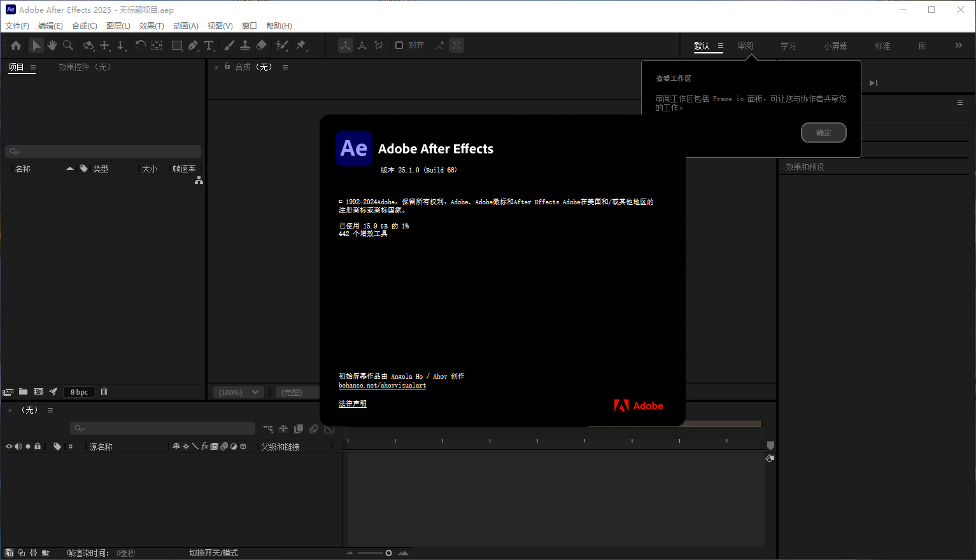Select the Rectangle shape tool

click(177, 45)
